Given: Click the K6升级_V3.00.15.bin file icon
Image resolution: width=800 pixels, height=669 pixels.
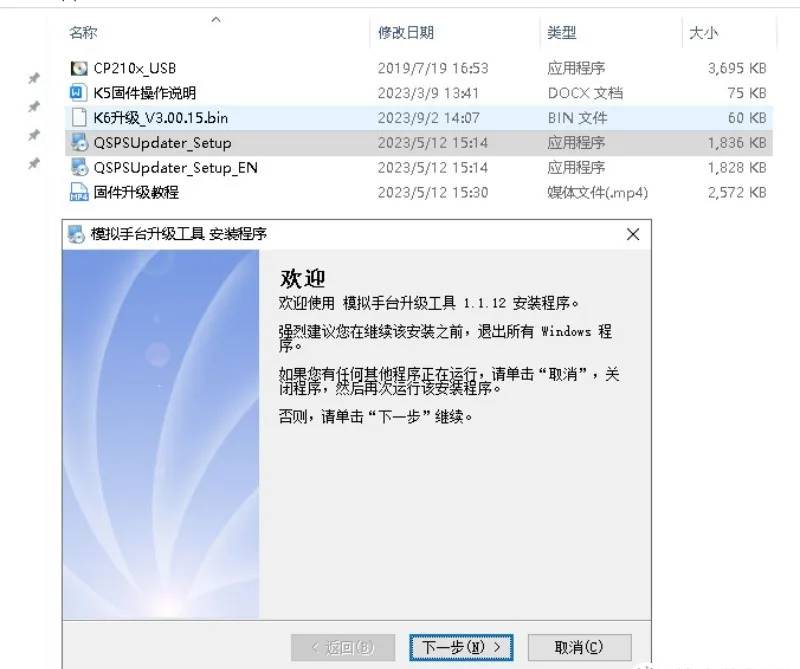Looking at the screenshot, I should point(79,118).
